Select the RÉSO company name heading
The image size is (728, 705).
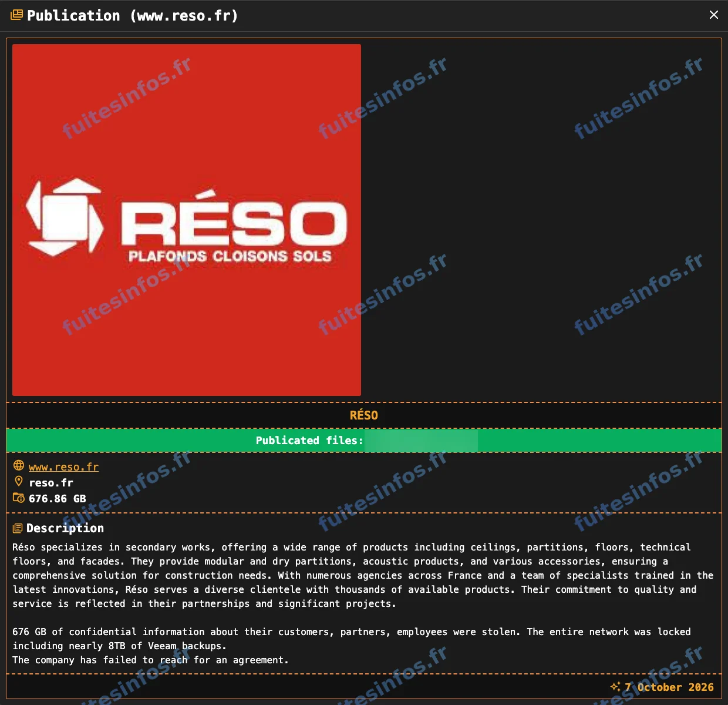point(364,415)
